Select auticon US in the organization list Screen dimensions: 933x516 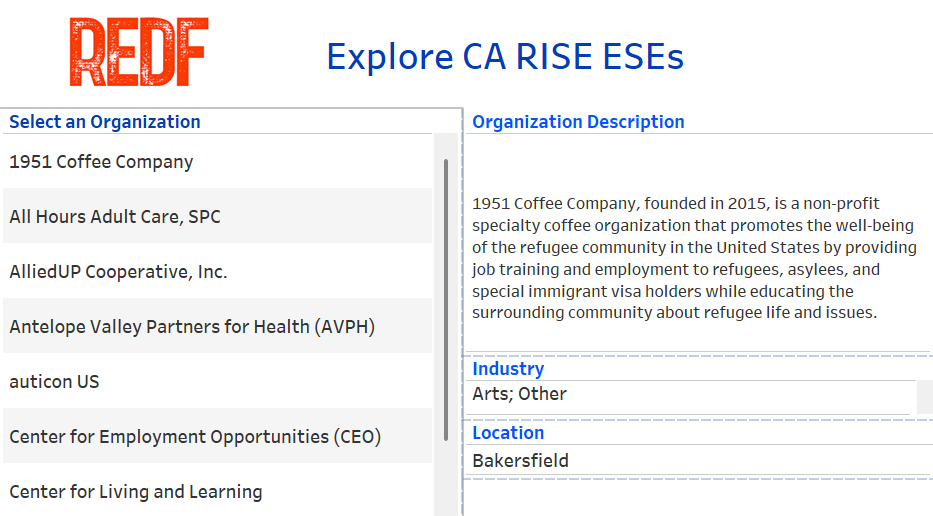pyautogui.click(x=54, y=381)
